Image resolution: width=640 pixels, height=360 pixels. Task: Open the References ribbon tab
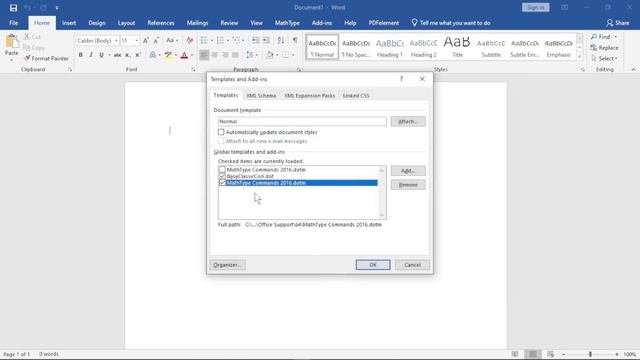tap(161, 23)
